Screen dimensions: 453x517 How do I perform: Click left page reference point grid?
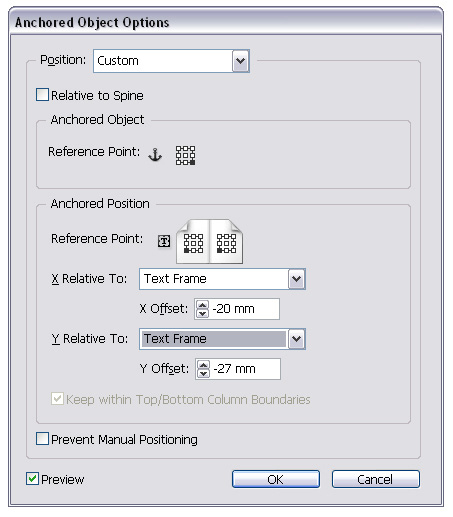coord(193,243)
